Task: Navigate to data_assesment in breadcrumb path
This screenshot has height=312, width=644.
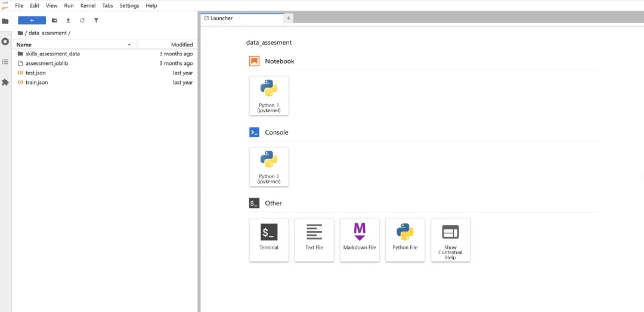Action: coord(48,33)
